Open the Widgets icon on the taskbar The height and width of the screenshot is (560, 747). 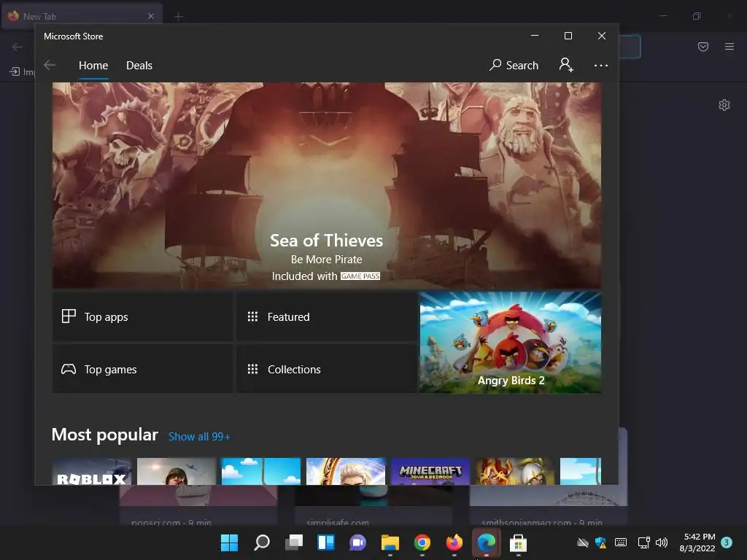coord(326,542)
